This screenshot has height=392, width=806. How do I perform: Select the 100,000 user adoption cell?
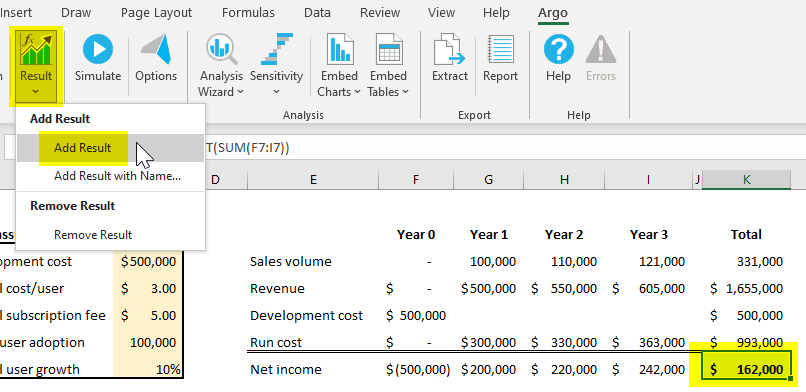(x=148, y=343)
